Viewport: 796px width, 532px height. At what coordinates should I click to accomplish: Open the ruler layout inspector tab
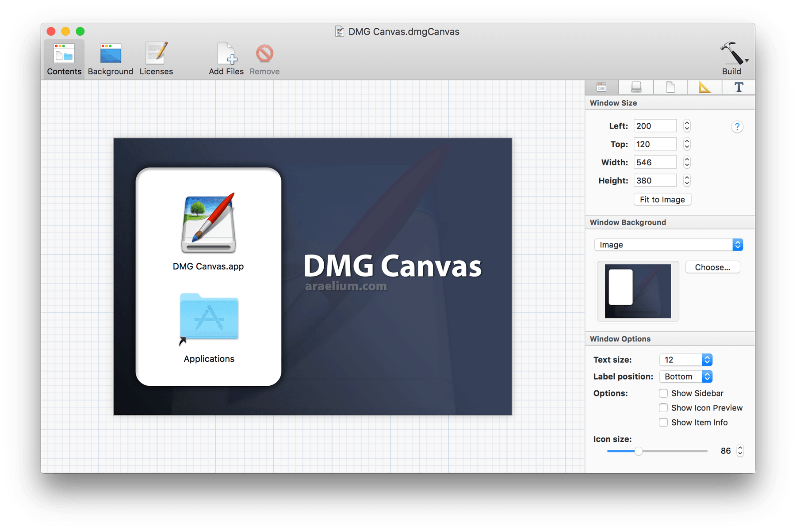(x=704, y=87)
